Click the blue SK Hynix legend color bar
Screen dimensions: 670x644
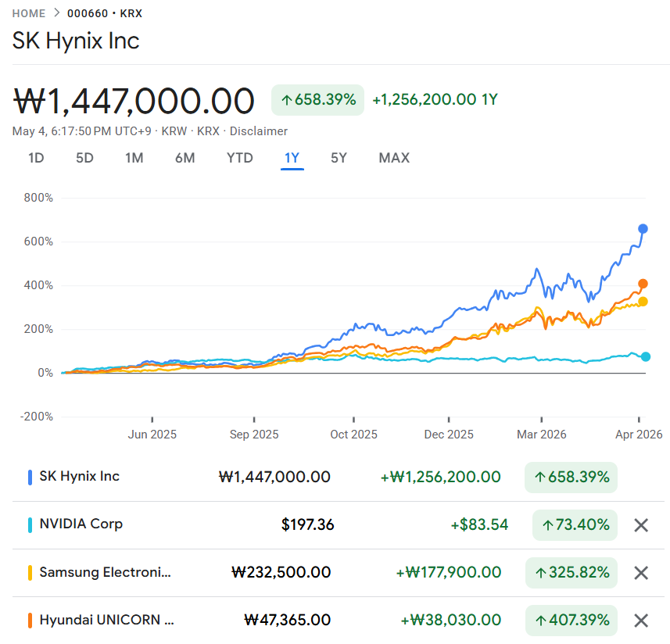30,478
